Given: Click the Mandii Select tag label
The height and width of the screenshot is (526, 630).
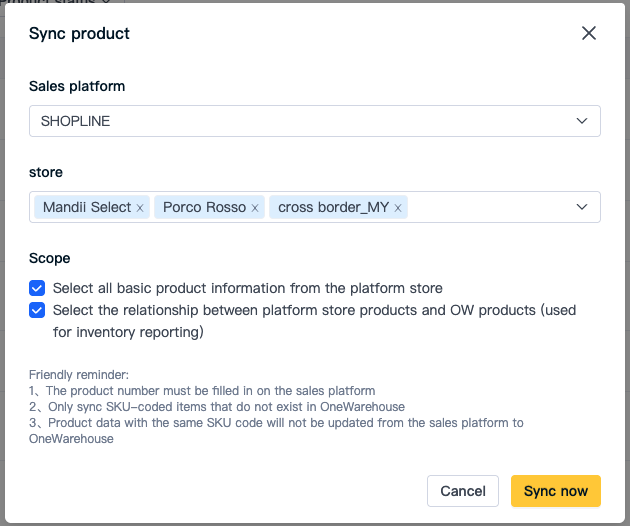Looking at the screenshot, I should pos(87,207).
